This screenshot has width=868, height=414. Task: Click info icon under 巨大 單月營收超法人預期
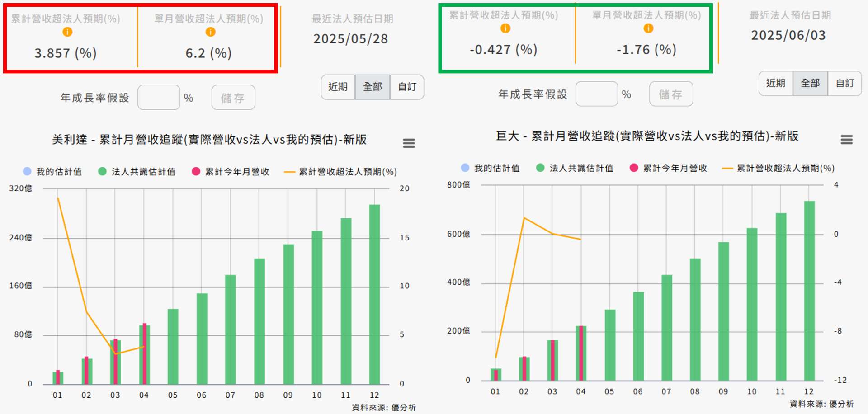(x=648, y=28)
